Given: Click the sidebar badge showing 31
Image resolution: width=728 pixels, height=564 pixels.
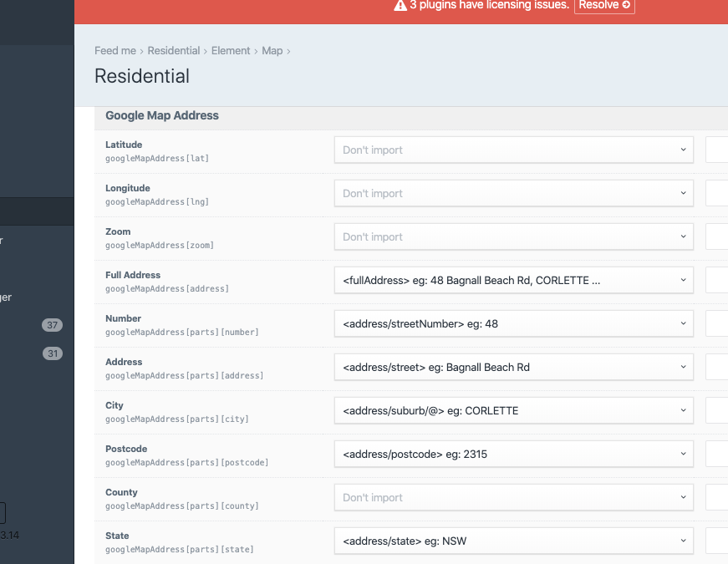Looking at the screenshot, I should click(53, 353).
